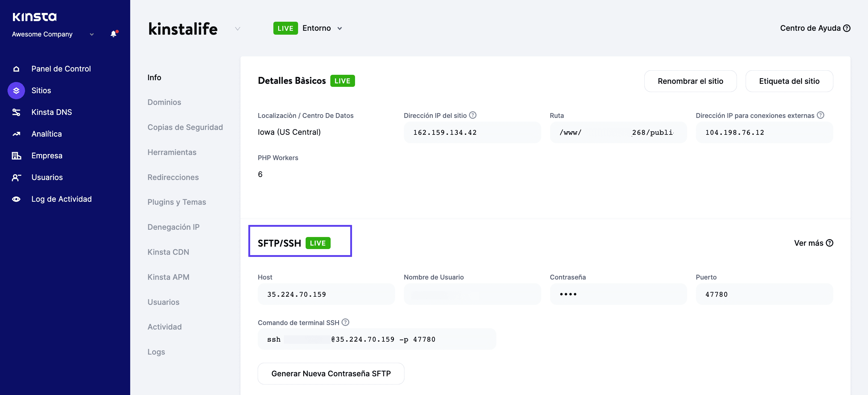Open the kinstalife site selector chevron
Viewport: 868px width, 395px height.
coord(237,29)
